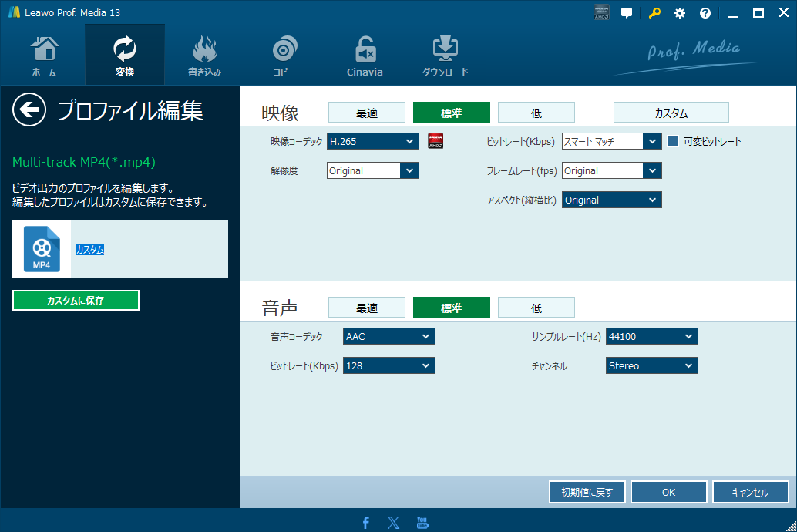Select 標準 audio quality preset
Viewport: 797px width, 532px height.
click(452, 308)
